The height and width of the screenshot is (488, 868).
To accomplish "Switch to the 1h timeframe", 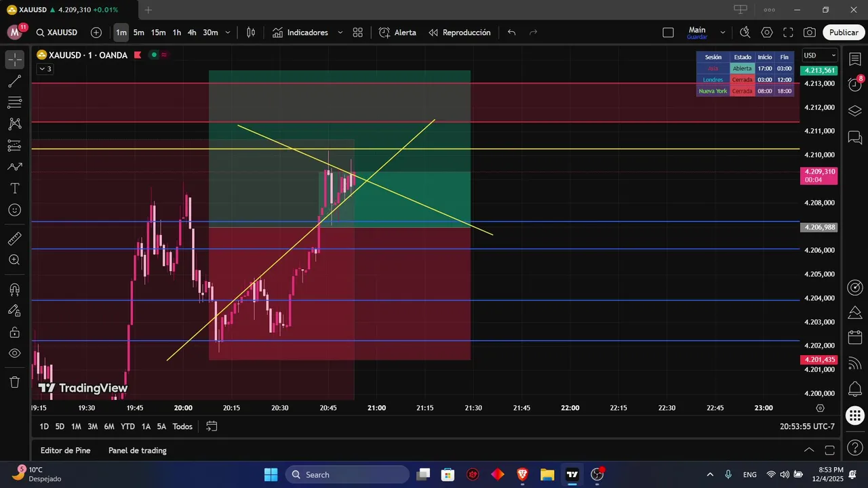I will (176, 33).
